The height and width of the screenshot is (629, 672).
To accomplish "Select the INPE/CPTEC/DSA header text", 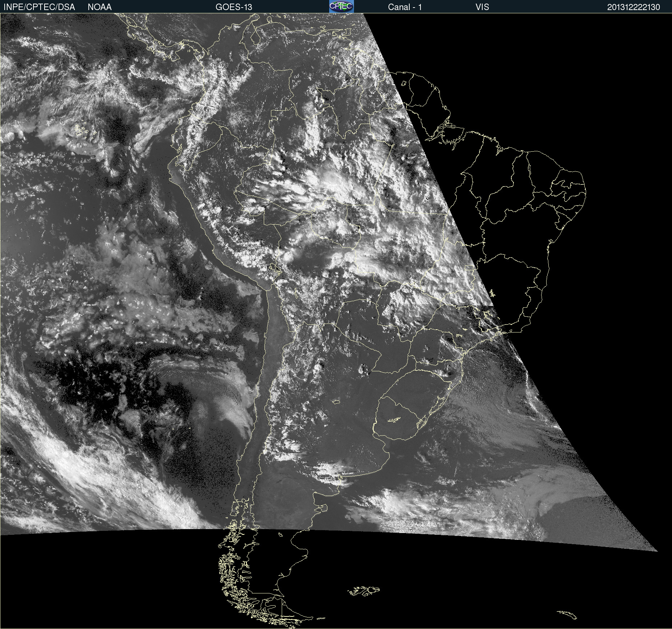I will (x=39, y=7).
